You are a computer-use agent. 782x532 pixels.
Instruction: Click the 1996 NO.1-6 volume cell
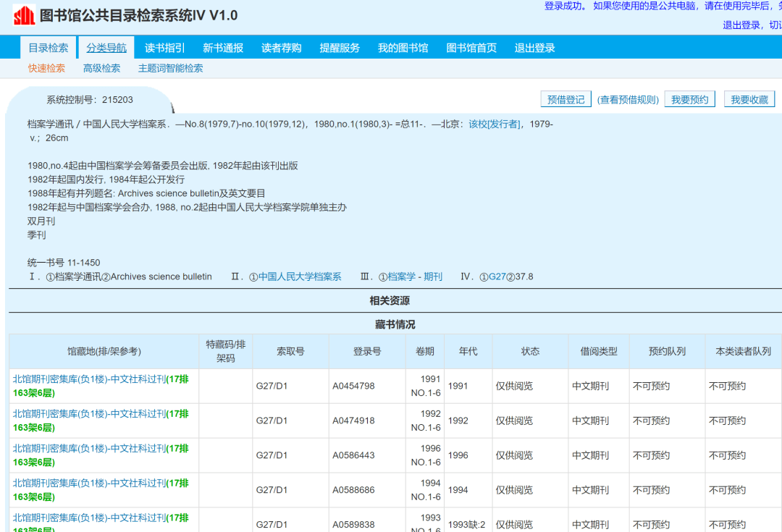click(x=426, y=455)
